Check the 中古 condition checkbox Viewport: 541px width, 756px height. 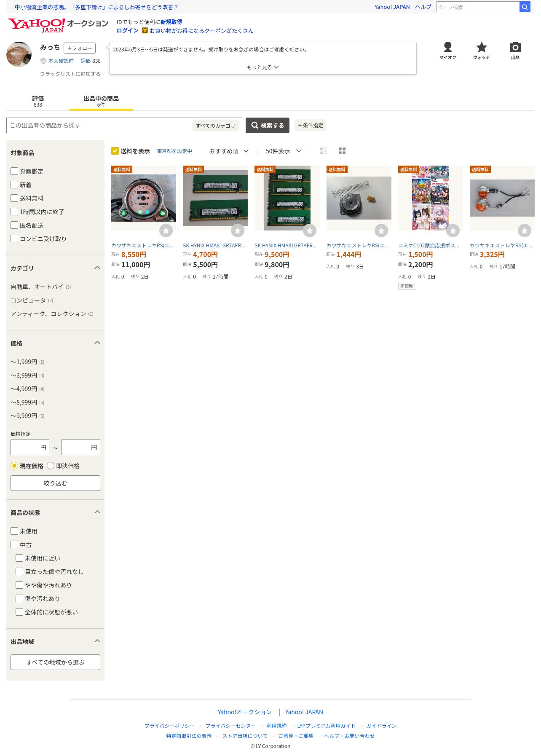(14, 544)
